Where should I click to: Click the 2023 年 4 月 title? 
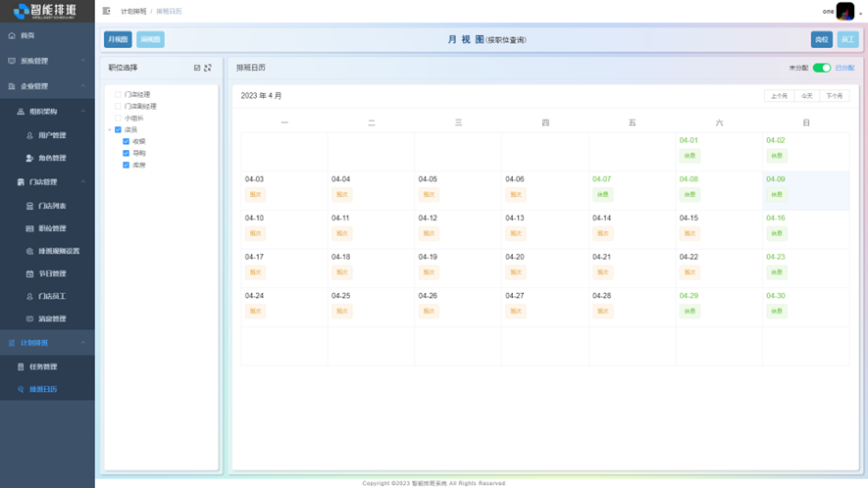coord(261,96)
